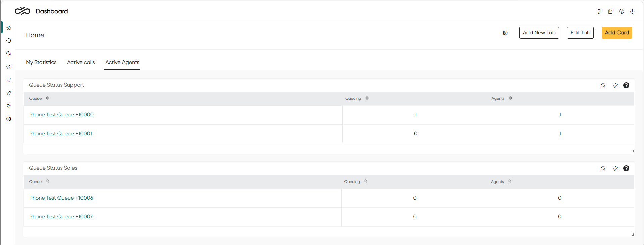
Task: Open Queue Status Support help icon
Action: point(626,85)
